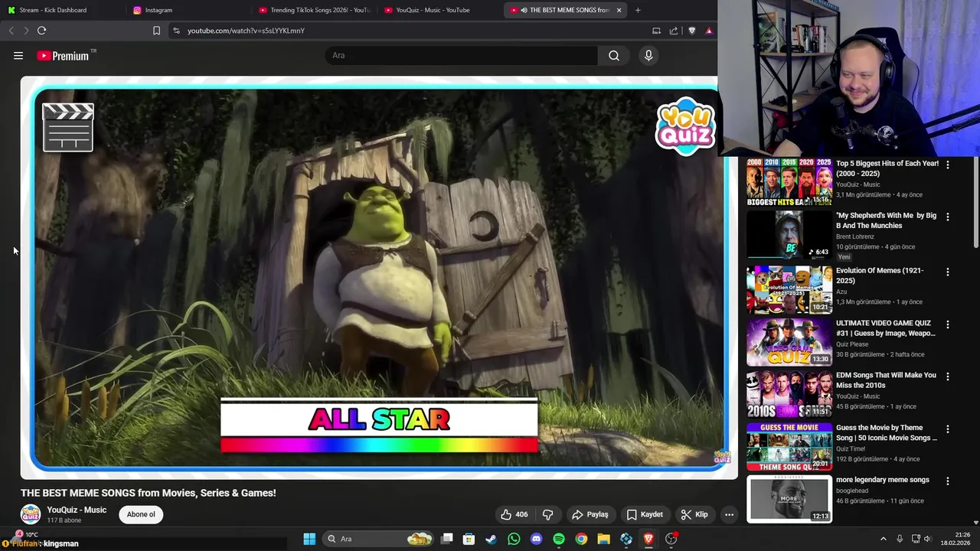Click the Klip clip button
This screenshot has width=980, height=551.
coord(694,514)
